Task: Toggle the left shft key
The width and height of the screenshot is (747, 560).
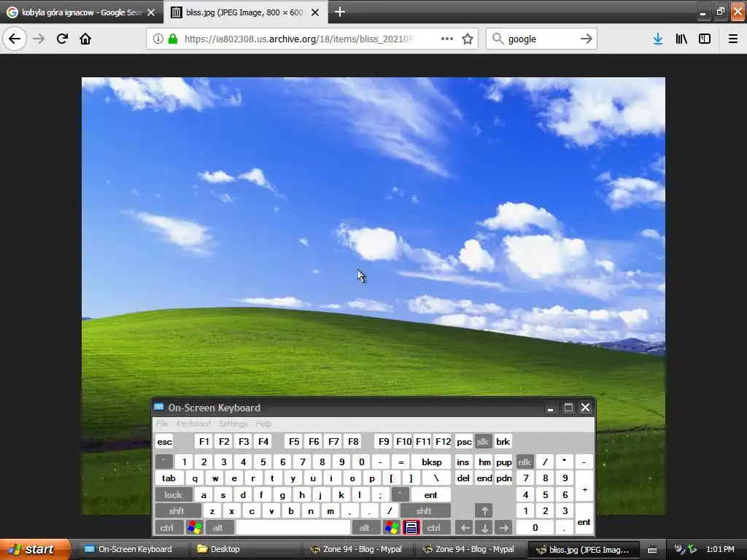Action: [x=177, y=511]
